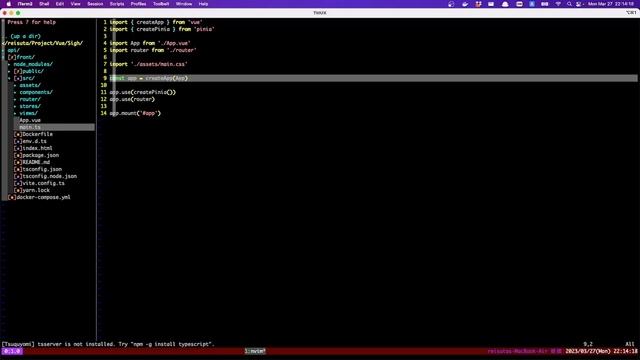Click highlighted line const app = createApp(App)

tap(373, 78)
